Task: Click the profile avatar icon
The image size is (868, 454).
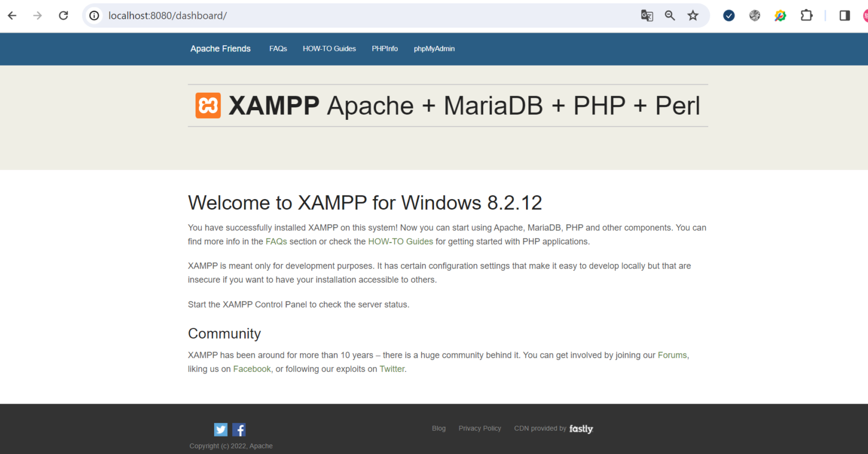Action: pyautogui.click(x=865, y=15)
